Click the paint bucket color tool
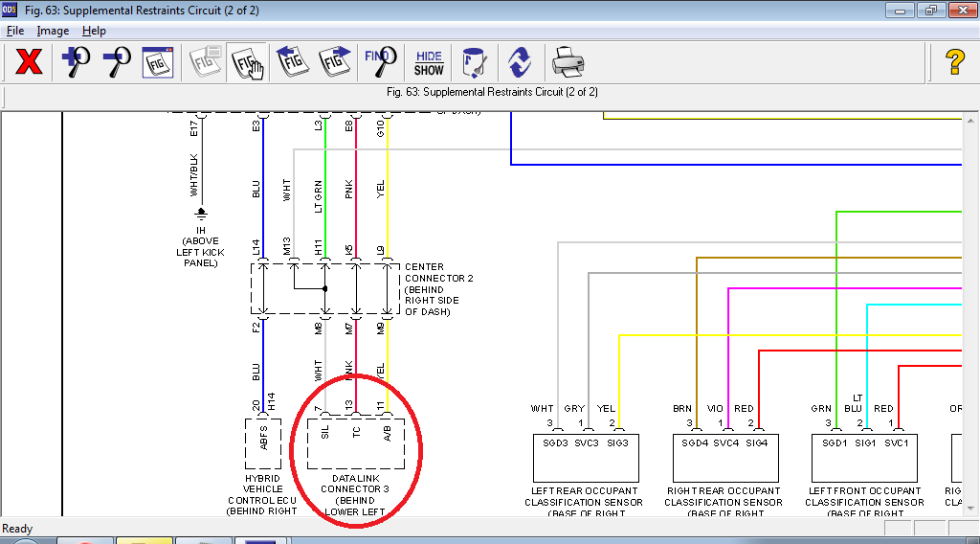Viewport: 980px width, 544px height. [x=474, y=63]
